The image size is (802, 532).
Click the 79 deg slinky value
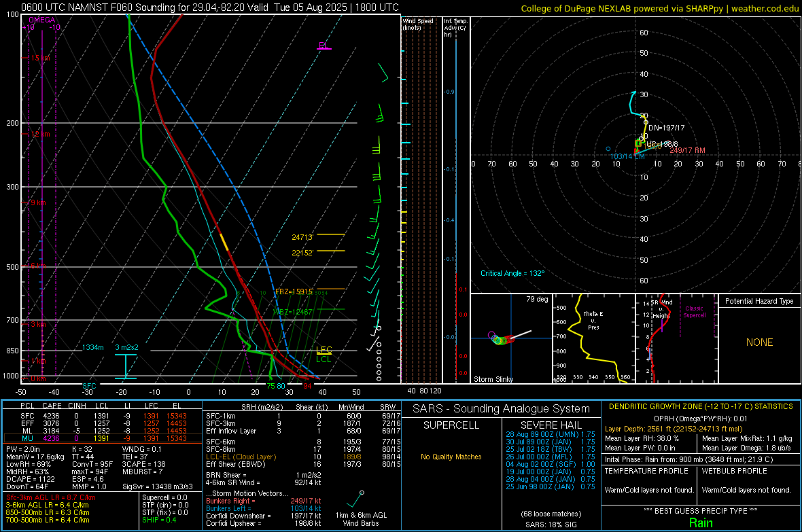click(537, 299)
